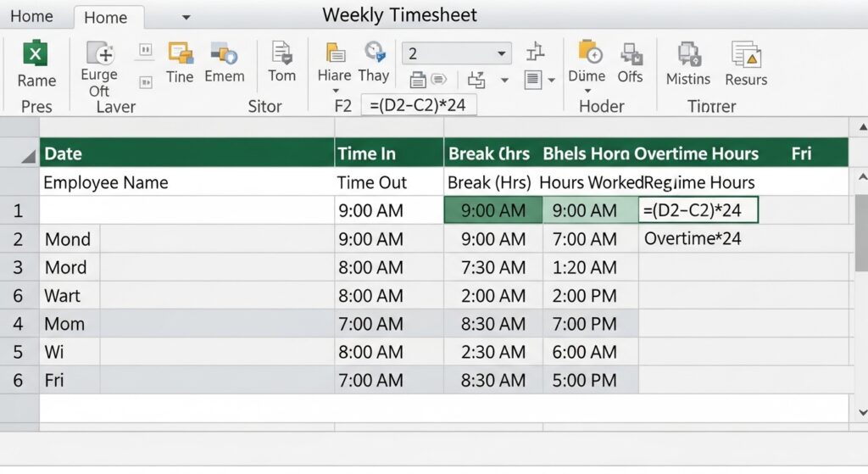Click the scroll up arrow at top right
Image resolution: width=868 pixels, height=474 pixels.
[x=863, y=127]
